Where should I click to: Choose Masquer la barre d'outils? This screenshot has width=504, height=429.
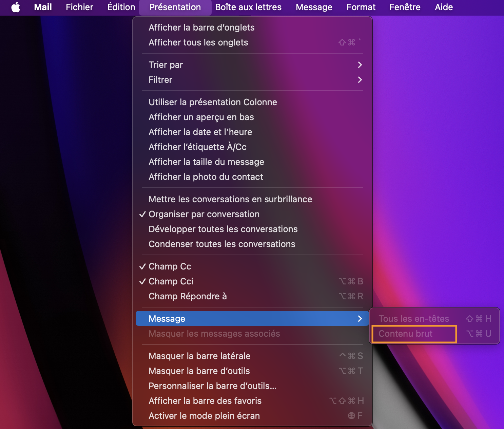[x=252, y=371]
